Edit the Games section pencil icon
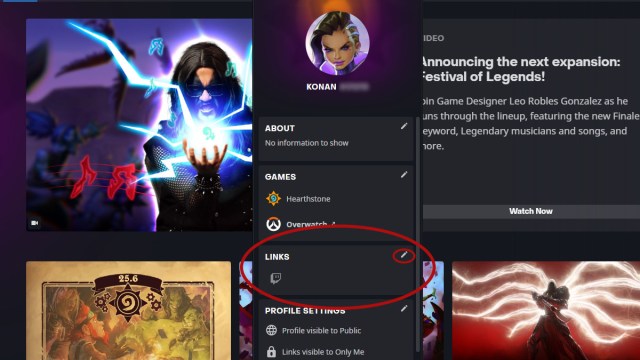Screen dimensions: 640x360 [x=404, y=175]
